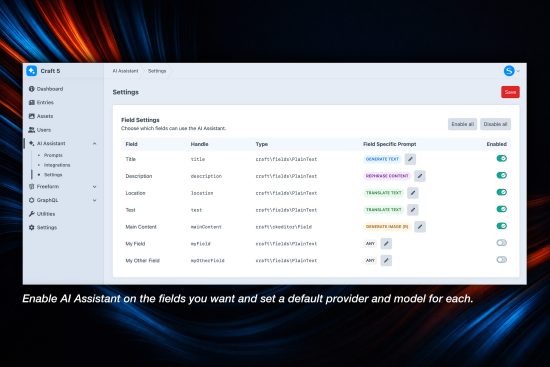
Task: Click TRANSLATE TEXT tag in Test row
Action: click(x=383, y=209)
